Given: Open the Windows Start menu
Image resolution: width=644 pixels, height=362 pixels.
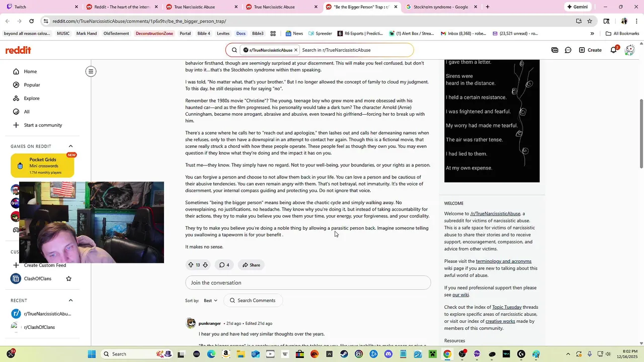Looking at the screenshot, I should tap(92, 354).
